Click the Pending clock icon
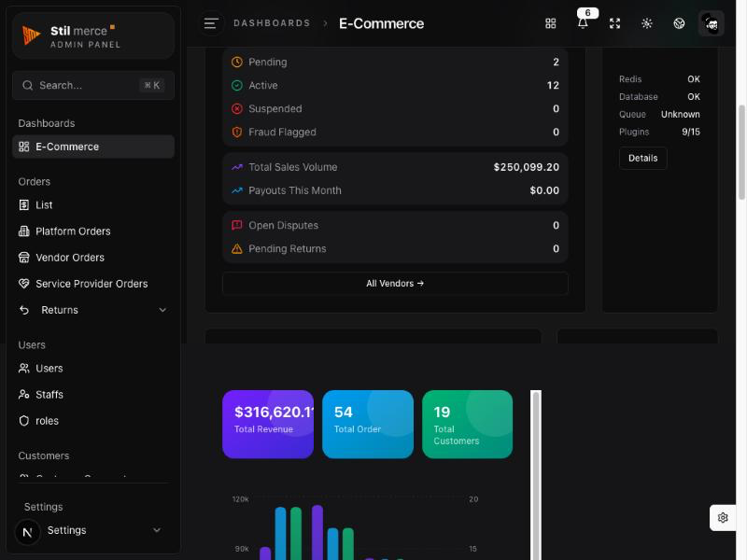 click(237, 62)
